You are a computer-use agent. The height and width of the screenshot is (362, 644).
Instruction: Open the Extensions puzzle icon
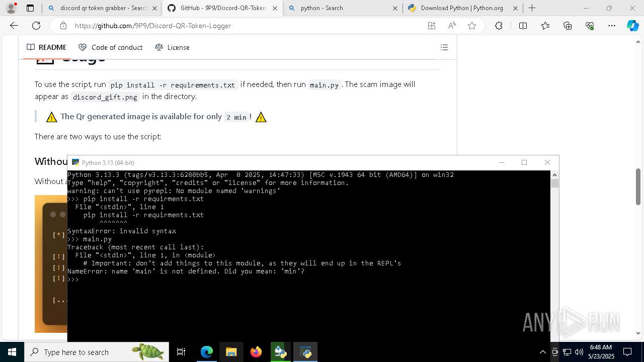[x=499, y=26]
